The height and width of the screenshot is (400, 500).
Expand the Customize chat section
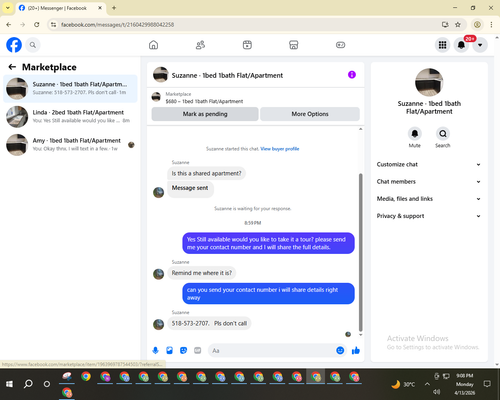pyautogui.click(x=429, y=164)
